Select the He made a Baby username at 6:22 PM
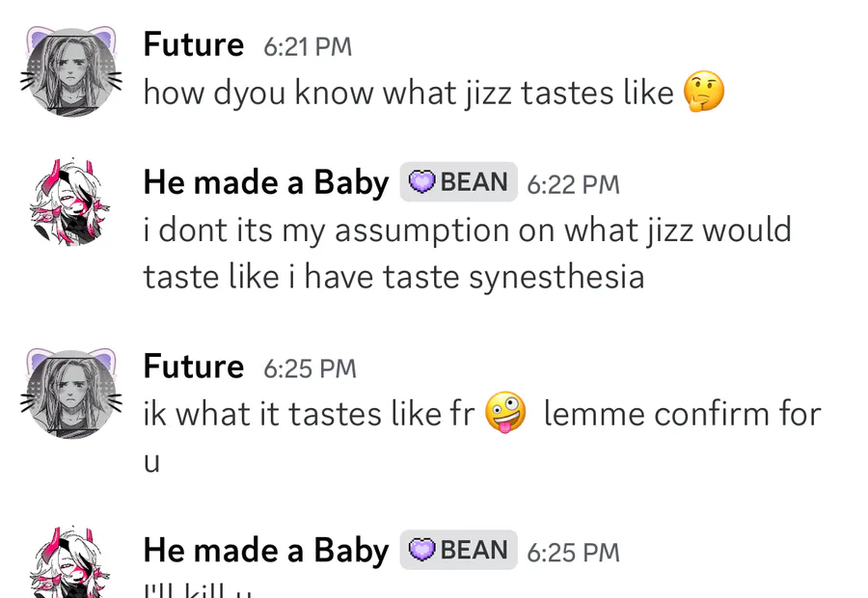The image size is (868, 598). 265,182
